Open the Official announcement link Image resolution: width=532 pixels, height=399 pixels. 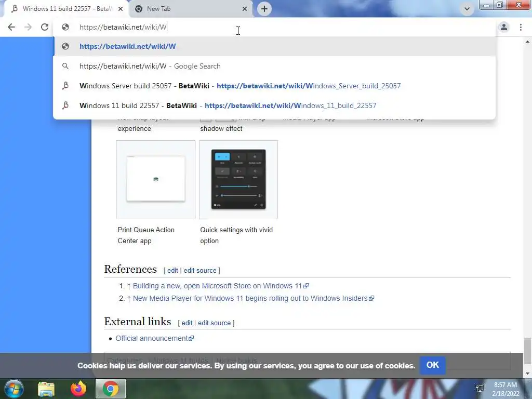pos(155,338)
